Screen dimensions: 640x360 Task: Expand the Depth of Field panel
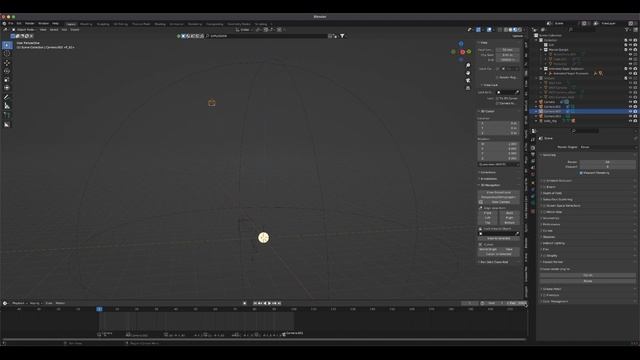pyautogui.click(x=553, y=193)
